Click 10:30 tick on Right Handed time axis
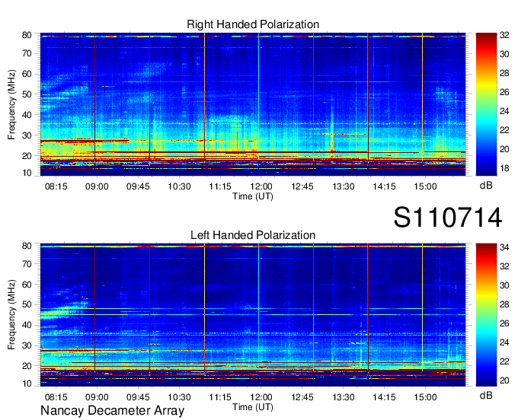Viewport: 518px width, 420px height. point(179,186)
